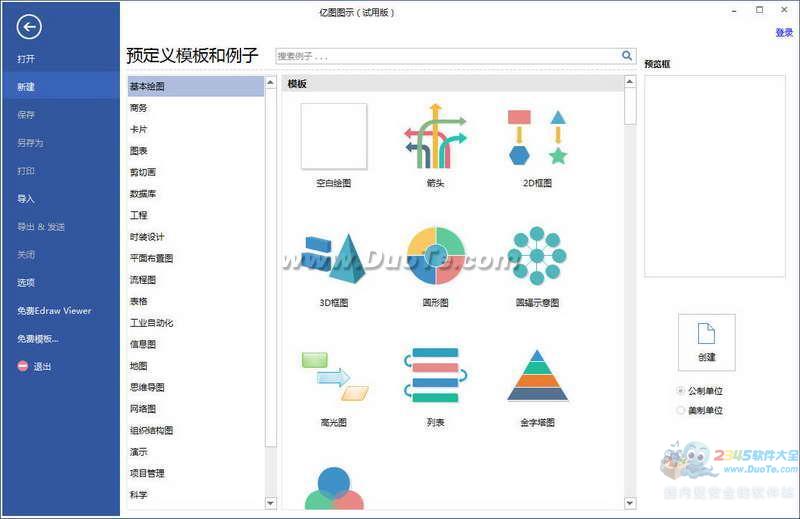Select the 公制单位 metric units radio button
The height and width of the screenshot is (519, 800).
click(681, 391)
